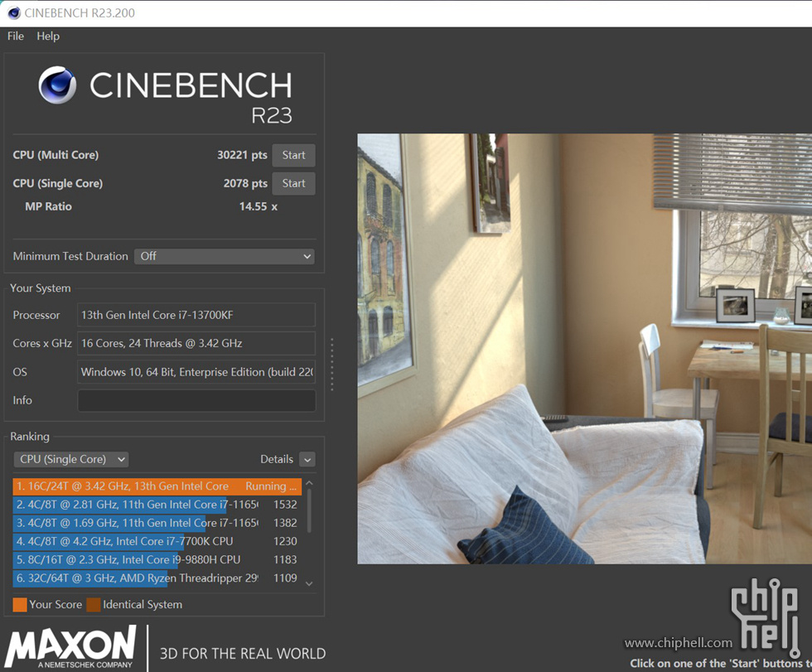Click the ranking list scroll up arrow
This screenshot has height=672, width=812.
pyautogui.click(x=309, y=483)
